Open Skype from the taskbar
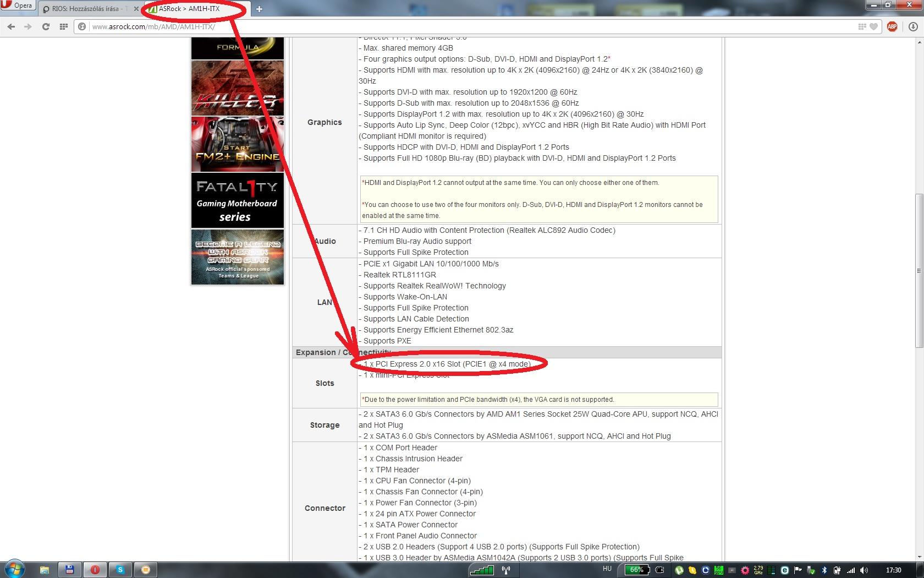This screenshot has height=578, width=924. coord(120,570)
